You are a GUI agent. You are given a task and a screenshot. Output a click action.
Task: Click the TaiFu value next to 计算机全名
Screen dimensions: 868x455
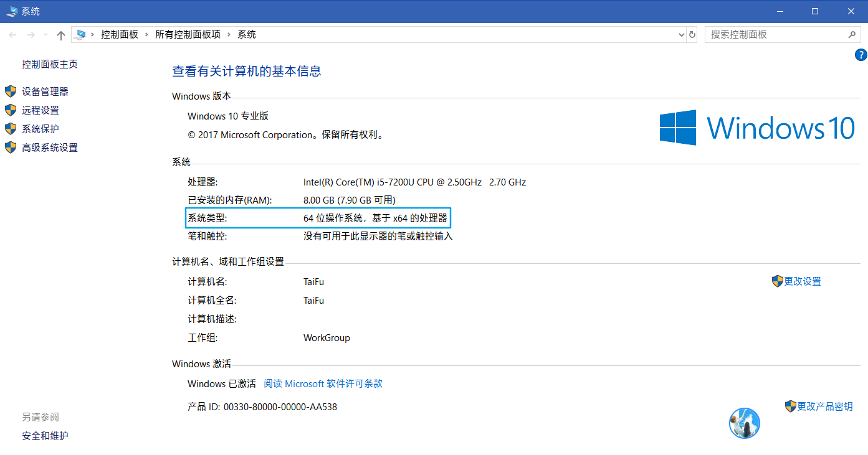point(314,300)
